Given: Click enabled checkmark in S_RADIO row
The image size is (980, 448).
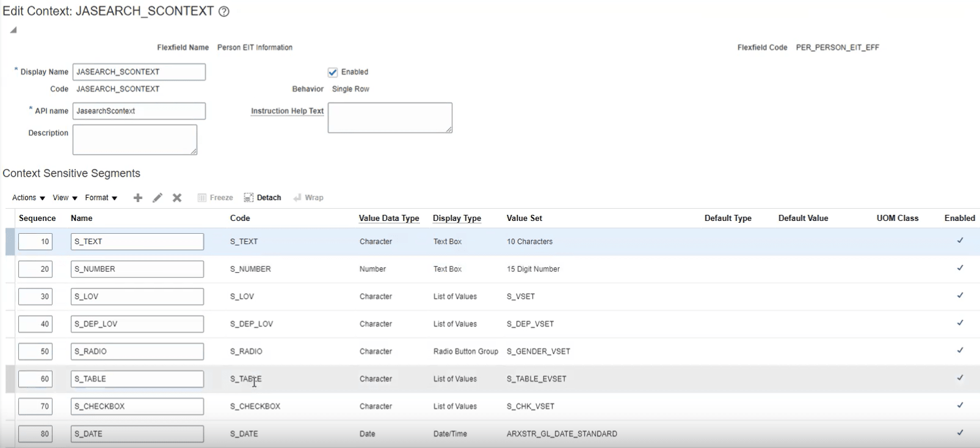Looking at the screenshot, I should pos(960,350).
